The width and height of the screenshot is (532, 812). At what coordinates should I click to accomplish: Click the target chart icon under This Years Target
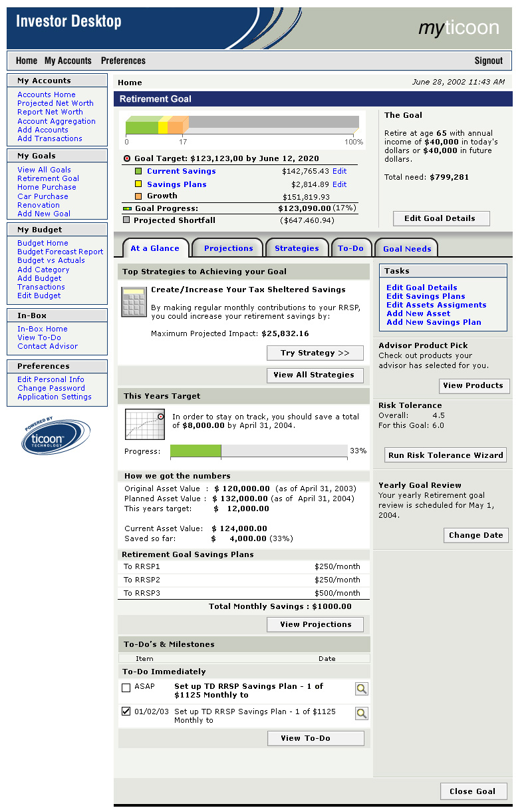(x=144, y=424)
